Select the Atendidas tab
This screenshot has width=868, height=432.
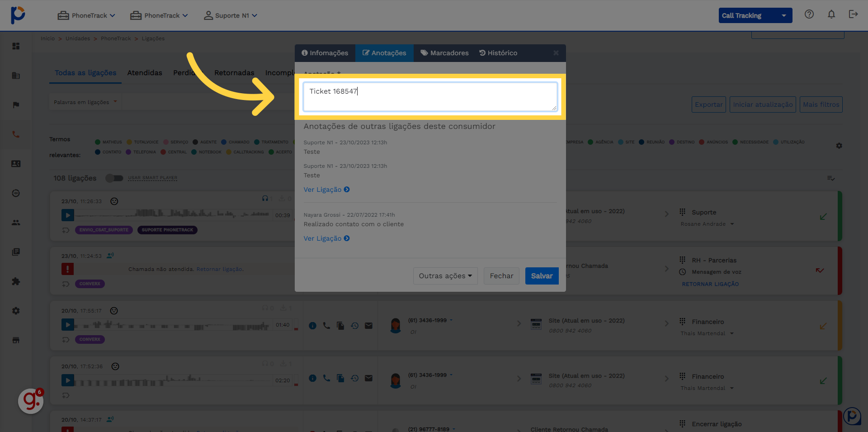point(145,73)
